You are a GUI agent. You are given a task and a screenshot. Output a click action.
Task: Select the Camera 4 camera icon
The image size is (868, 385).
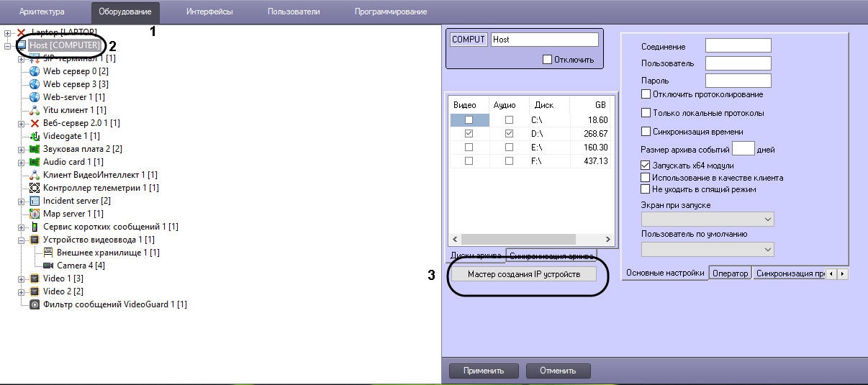point(48,266)
